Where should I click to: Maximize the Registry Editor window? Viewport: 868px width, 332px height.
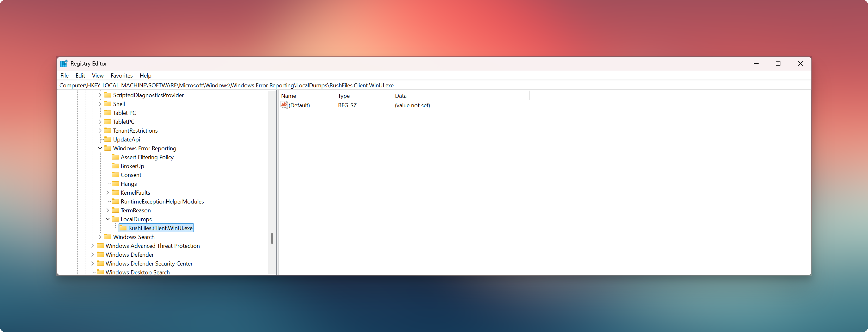pos(778,63)
